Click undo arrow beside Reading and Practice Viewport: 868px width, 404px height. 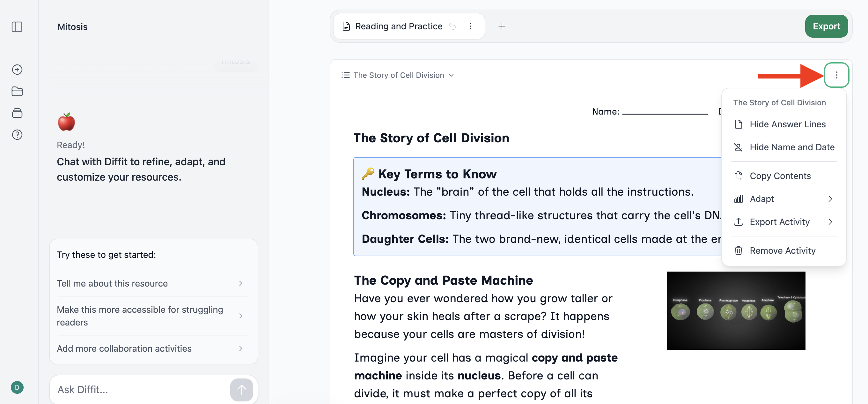(x=452, y=26)
